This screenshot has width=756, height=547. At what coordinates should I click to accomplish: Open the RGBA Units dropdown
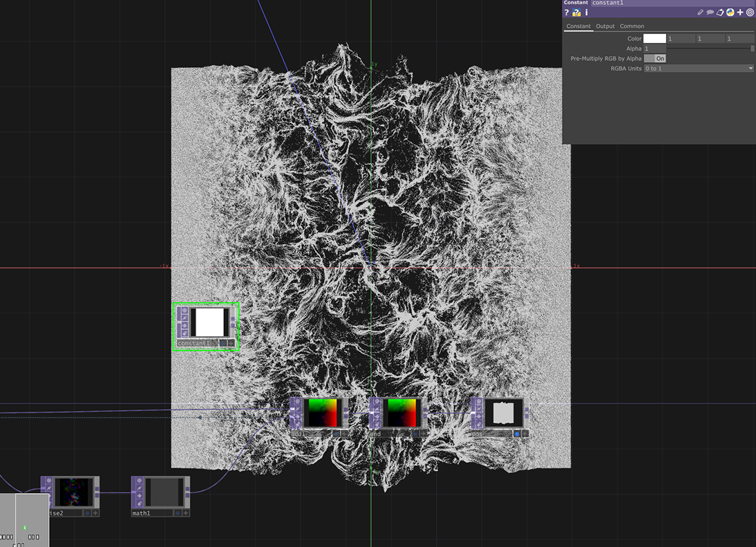[699, 68]
